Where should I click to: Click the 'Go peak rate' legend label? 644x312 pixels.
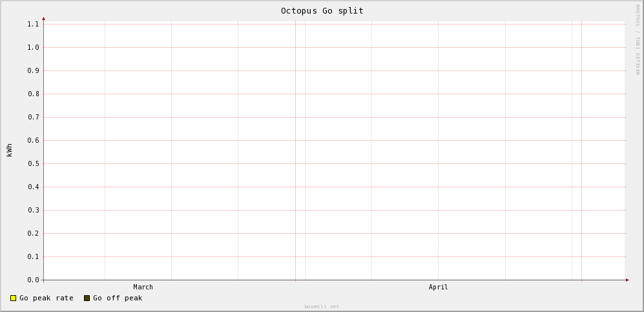47,298
